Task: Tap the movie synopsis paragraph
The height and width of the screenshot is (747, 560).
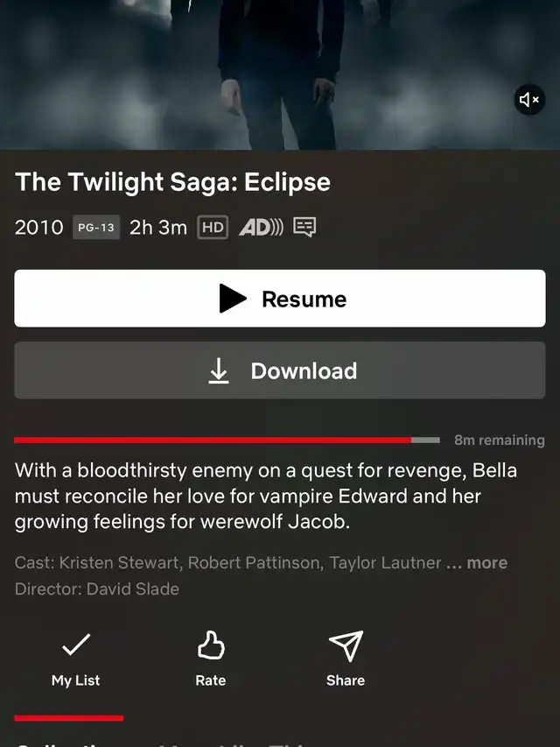Action: click(x=266, y=496)
